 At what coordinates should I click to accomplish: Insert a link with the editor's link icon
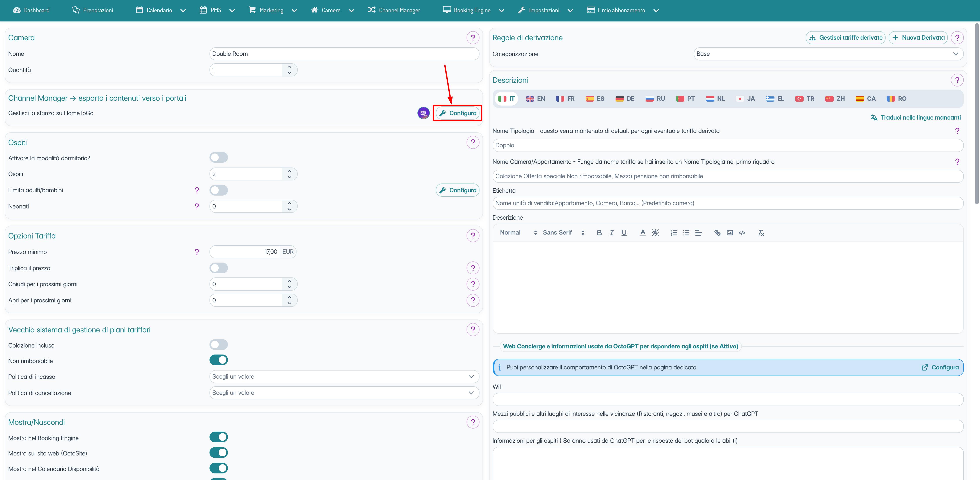coord(717,233)
